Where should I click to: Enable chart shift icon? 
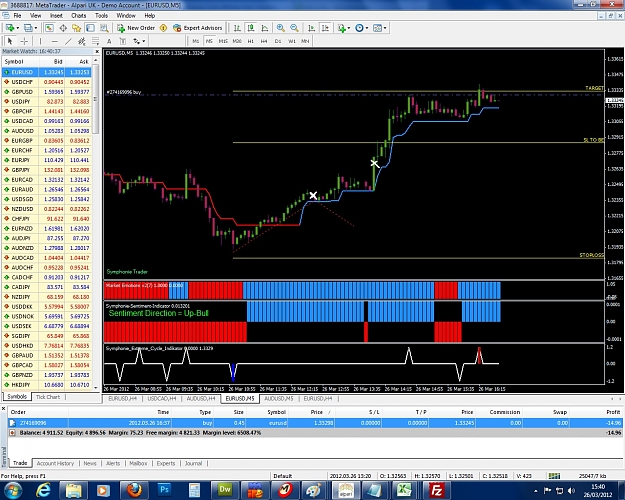click(x=325, y=28)
